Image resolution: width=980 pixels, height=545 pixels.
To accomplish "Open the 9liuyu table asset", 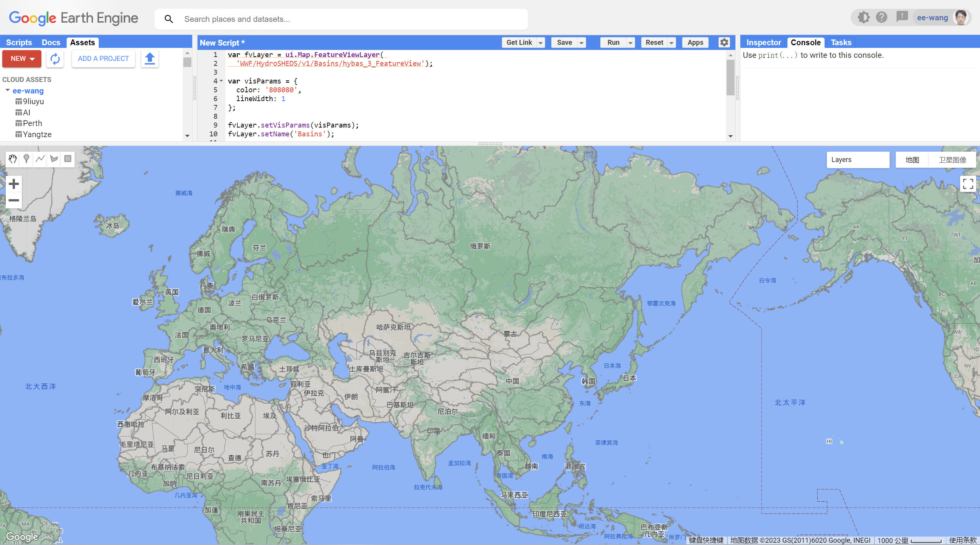I will pyautogui.click(x=29, y=101).
